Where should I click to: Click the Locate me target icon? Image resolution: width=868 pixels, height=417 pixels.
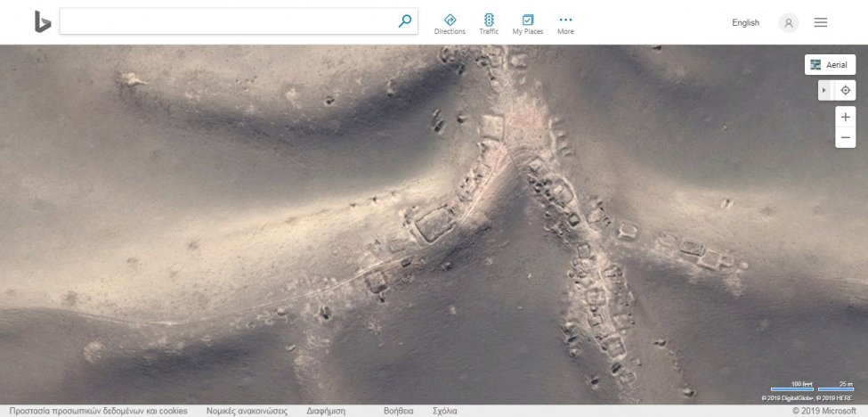(845, 90)
